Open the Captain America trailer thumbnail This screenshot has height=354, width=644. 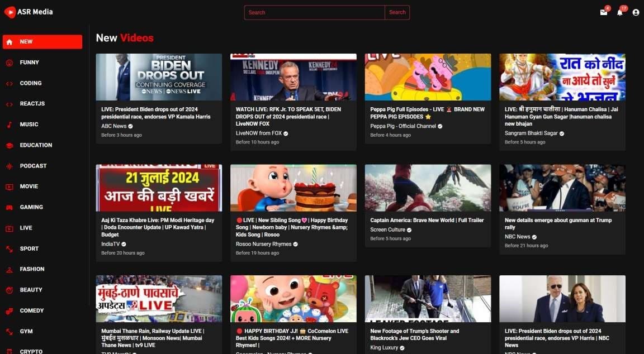pos(428,188)
